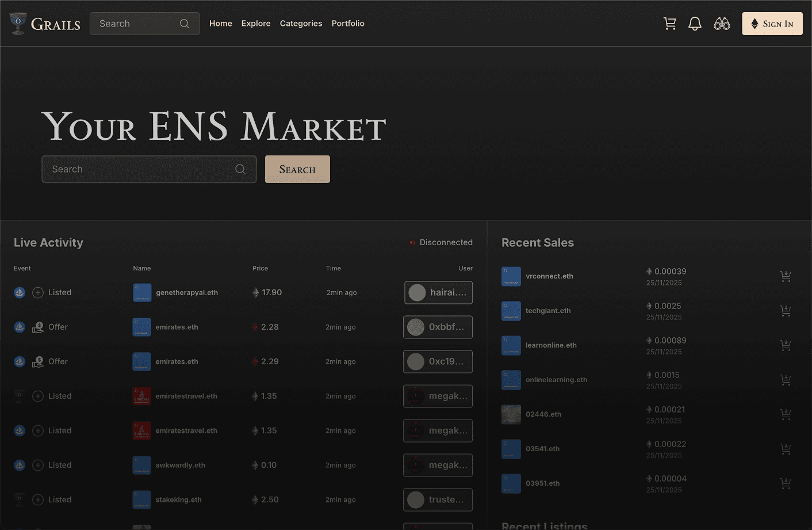Click the Disconnected status indicator
Screen dimensions: 812x530
tap(441, 242)
